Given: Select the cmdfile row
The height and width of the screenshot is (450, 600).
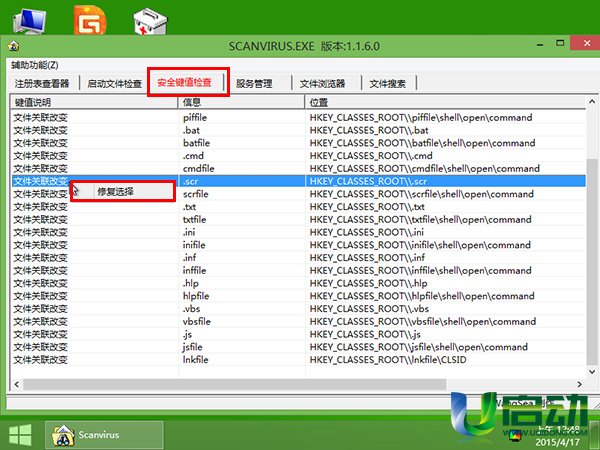Looking at the screenshot, I should [298, 168].
